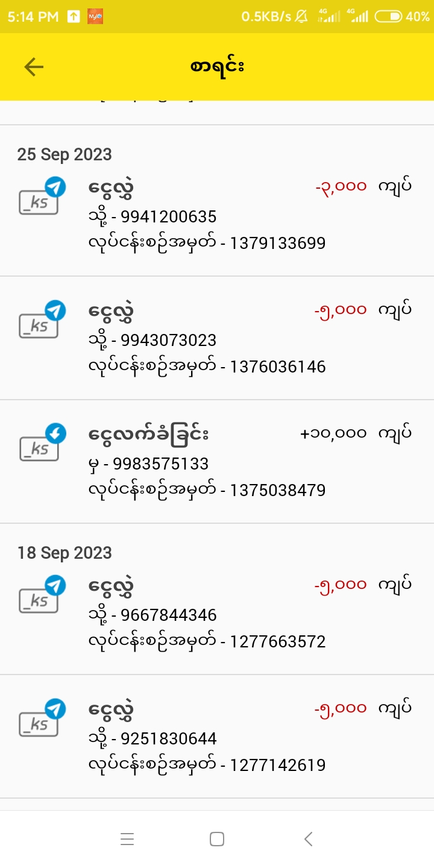Tap the 25 Sep 2023 date header
The image size is (434, 868).
(64, 155)
